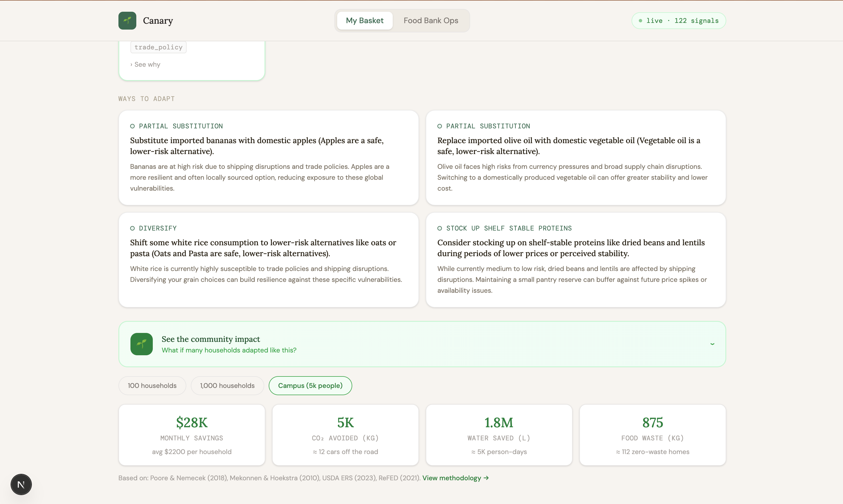Click the green community impact sprout icon
The image size is (843, 504).
[x=141, y=344]
